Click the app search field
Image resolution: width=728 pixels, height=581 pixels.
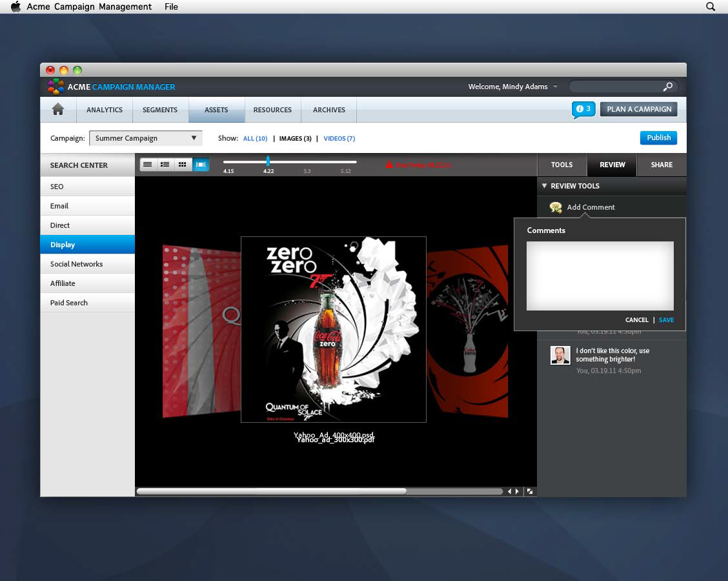[x=622, y=87]
